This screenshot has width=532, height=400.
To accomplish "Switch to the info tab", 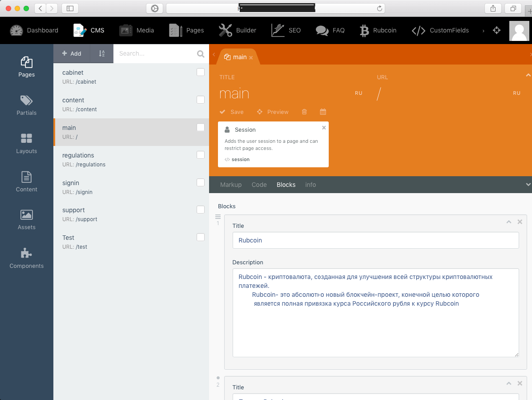I will pos(310,185).
